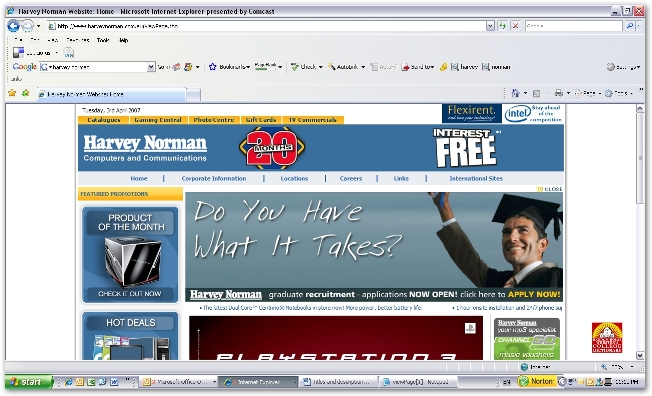The width and height of the screenshot is (652, 396).
Task: Click the Home icon in command bar
Action: [516, 93]
